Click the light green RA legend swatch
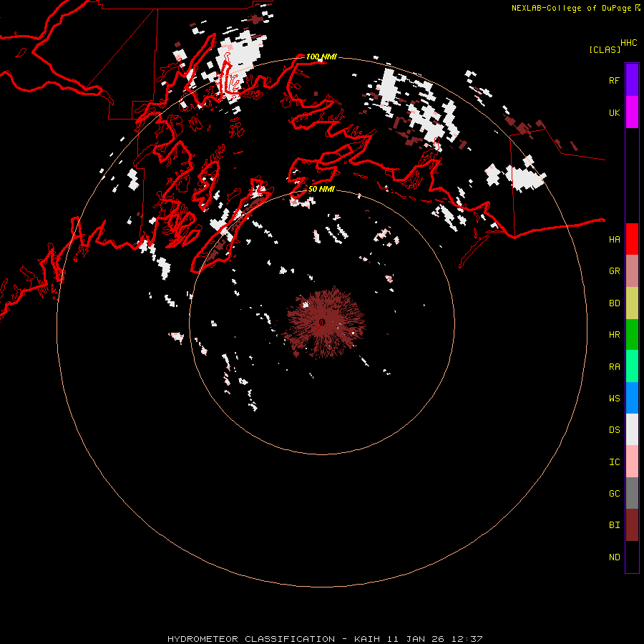Screen dimensions: 644x644 tap(632, 366)
